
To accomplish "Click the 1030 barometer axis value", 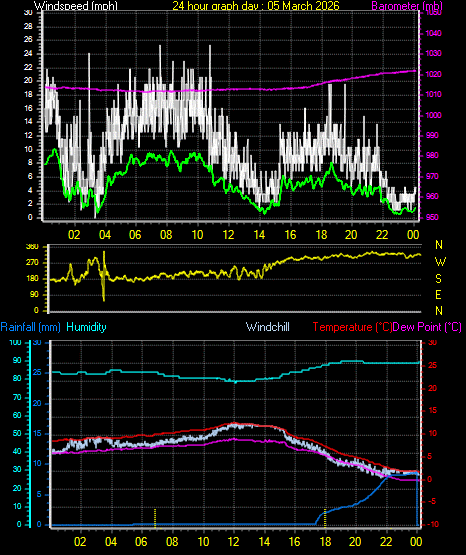I will (433, 53).
